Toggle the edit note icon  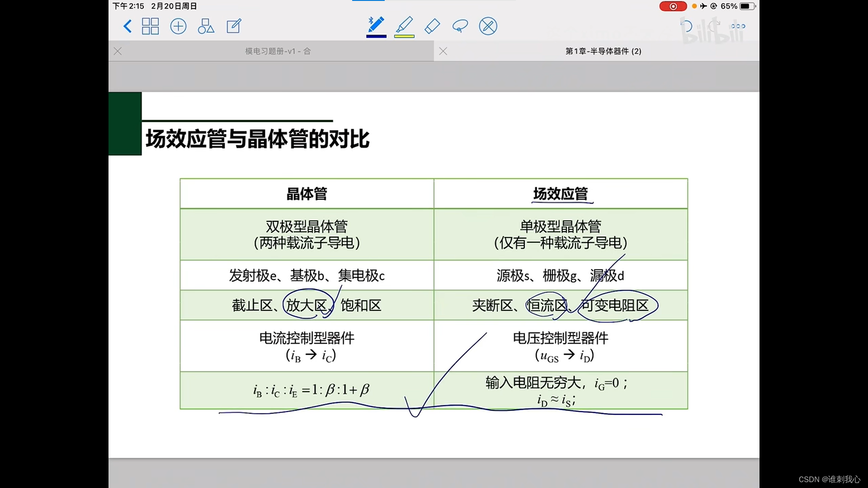(234, 26)
